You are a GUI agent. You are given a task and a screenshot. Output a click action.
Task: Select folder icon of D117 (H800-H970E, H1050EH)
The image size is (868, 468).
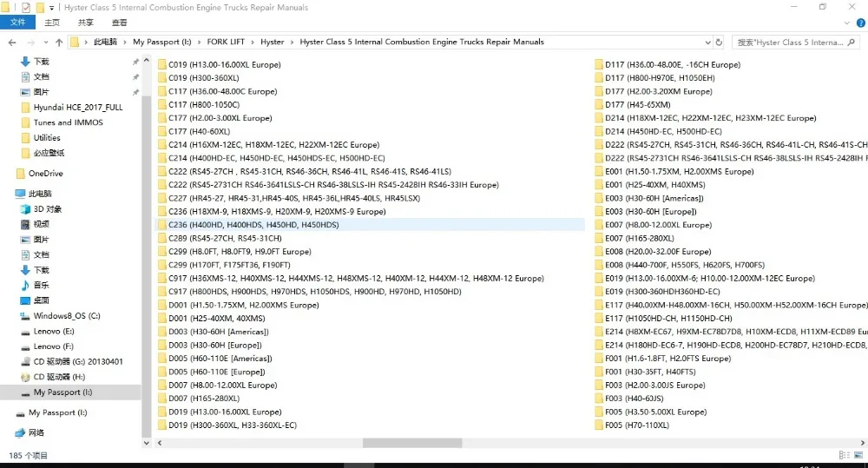[x=598, y=77]
